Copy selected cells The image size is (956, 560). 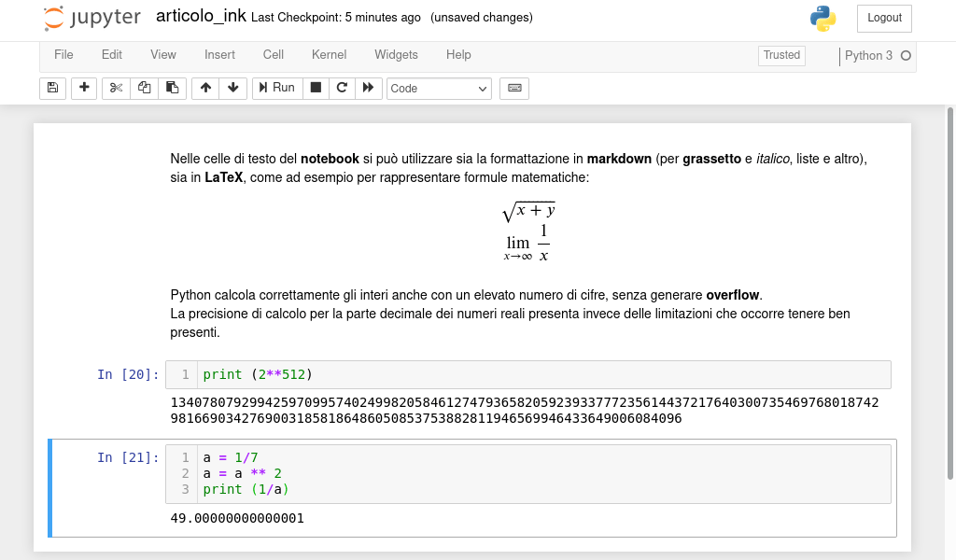click(144, 88)
